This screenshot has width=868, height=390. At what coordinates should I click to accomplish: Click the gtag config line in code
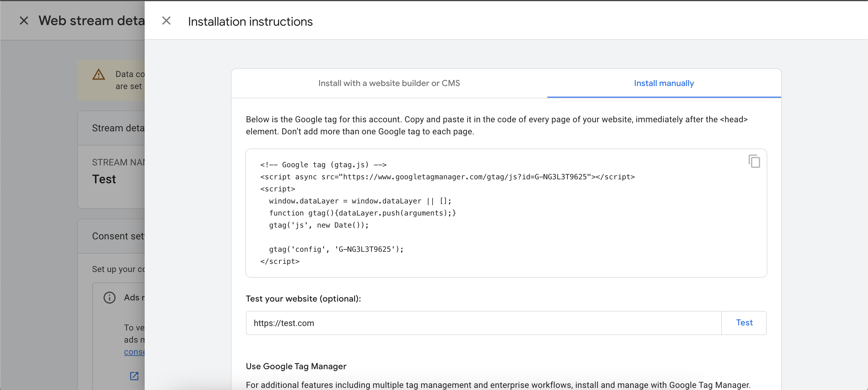tap(336, 249)
